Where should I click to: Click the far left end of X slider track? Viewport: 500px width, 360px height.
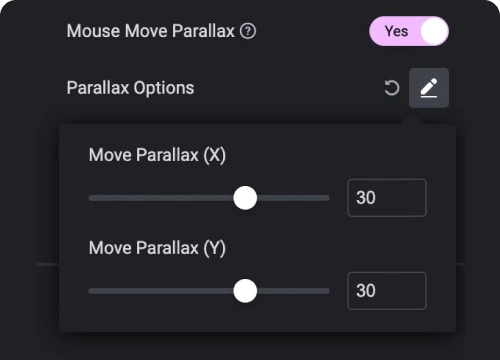[91, 198]
